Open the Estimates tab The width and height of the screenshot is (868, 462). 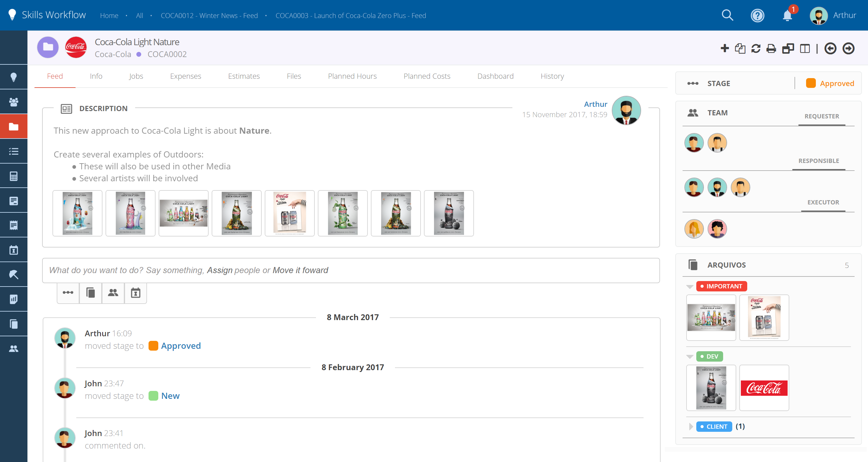point(244,76)
